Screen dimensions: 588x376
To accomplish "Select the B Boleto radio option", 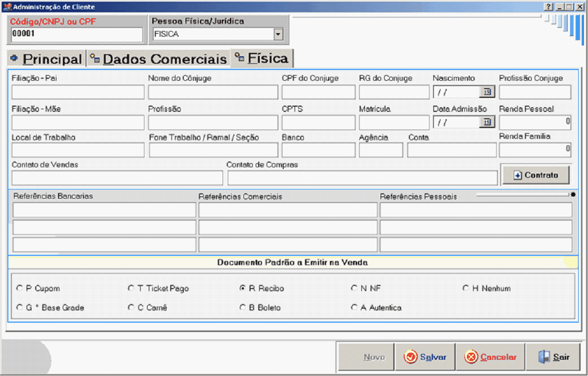I will tap(243, 308).
